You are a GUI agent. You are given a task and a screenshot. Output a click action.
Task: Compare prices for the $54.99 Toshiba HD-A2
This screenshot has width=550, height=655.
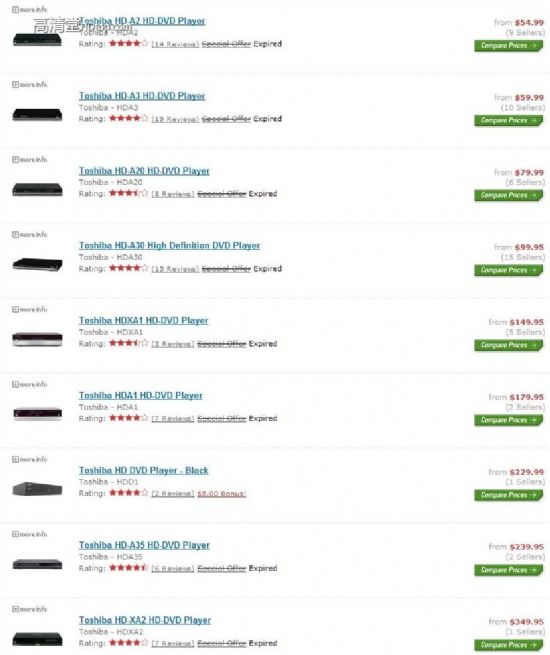pyautogui.click(x=508, y=46)
